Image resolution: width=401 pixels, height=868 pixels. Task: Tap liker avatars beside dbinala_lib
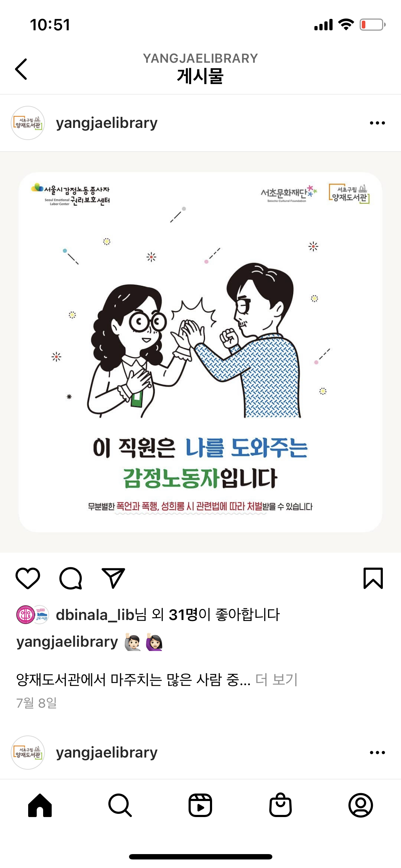click(x=32, y=615)
